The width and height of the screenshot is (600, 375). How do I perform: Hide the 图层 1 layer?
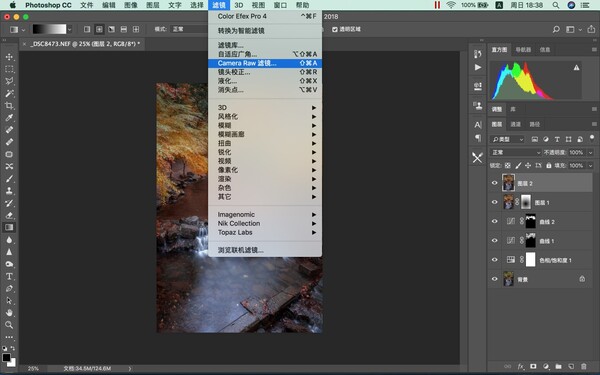494,202
